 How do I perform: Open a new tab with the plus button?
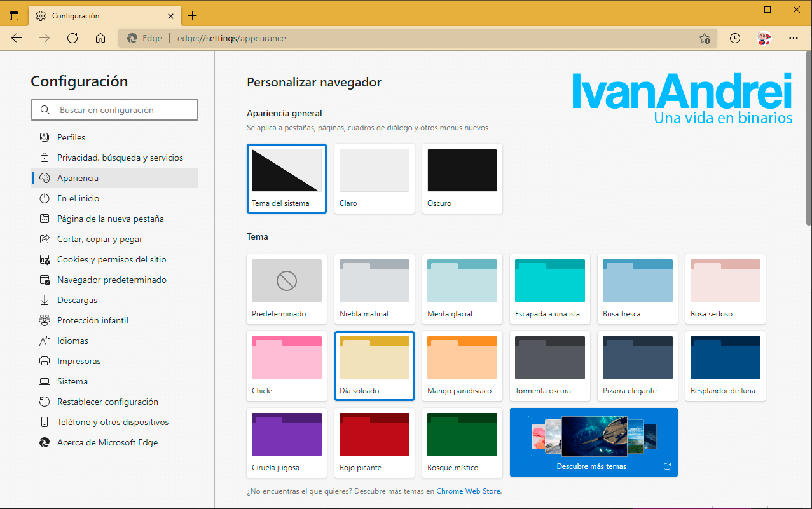(193, 16)
